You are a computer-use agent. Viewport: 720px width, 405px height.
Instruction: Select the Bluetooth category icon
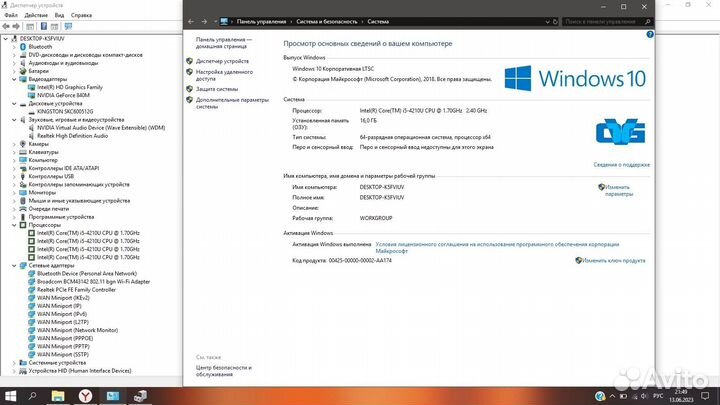click(23, 47)
